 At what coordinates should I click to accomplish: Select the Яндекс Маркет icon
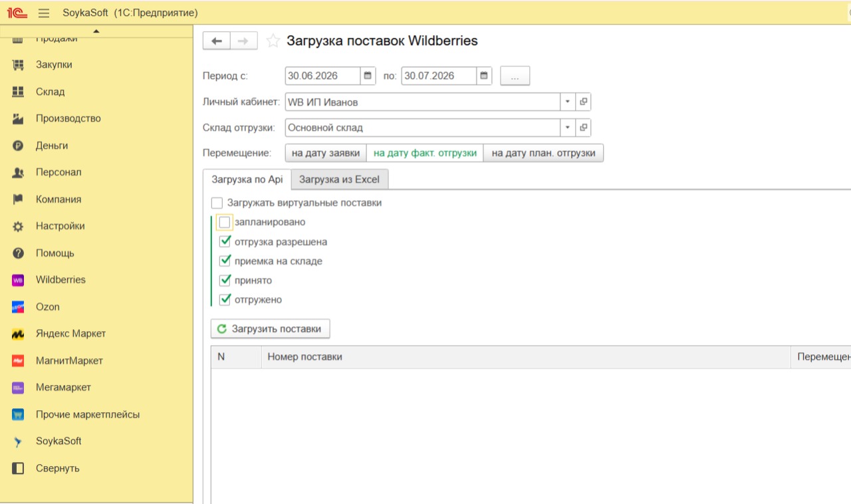coord(18,334)
